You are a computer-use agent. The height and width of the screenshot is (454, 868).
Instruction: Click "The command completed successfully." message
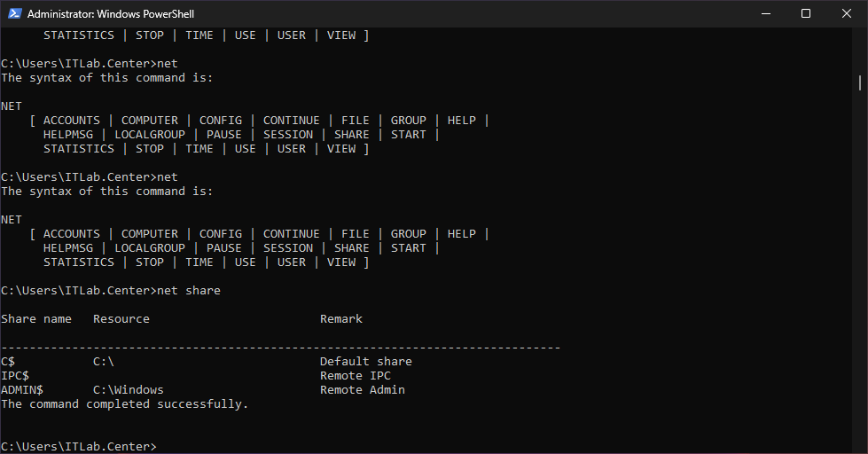[x=125, y=404]
